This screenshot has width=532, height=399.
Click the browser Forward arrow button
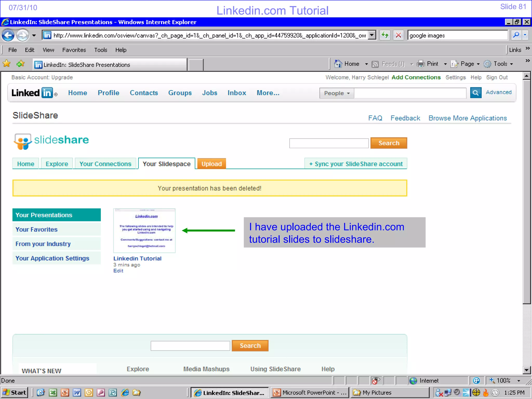23,35
